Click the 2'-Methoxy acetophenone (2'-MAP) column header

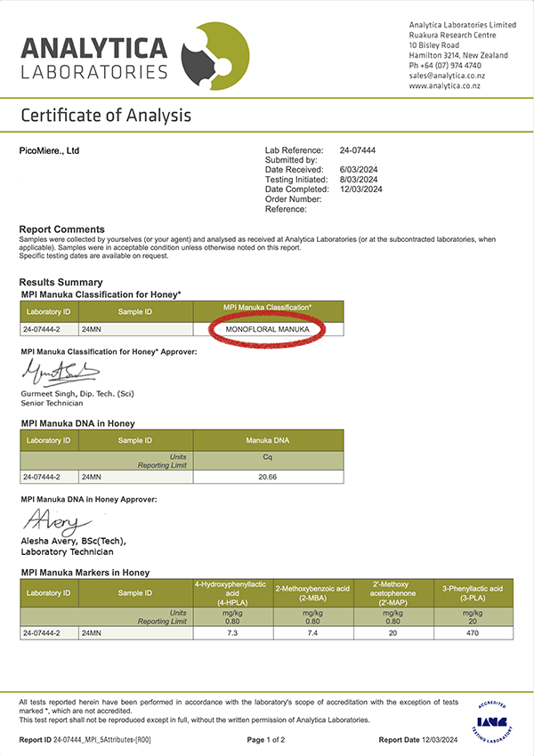[393, 593]
